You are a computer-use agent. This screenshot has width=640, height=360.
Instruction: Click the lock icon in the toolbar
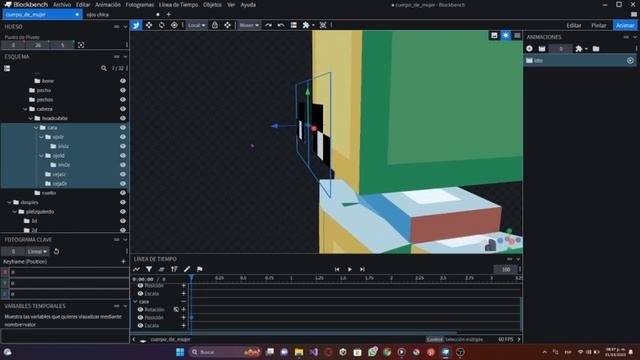tap(215, 25)
